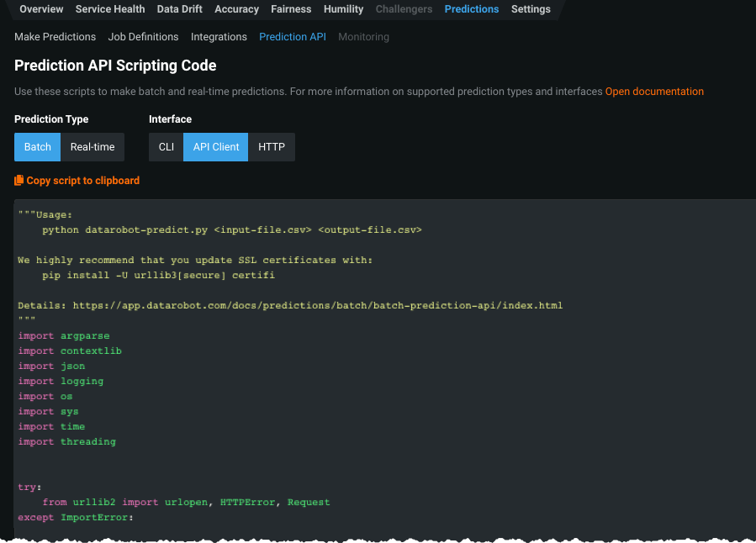
Task: Go to Service Health tab
Action: click(x=110, y=9)
